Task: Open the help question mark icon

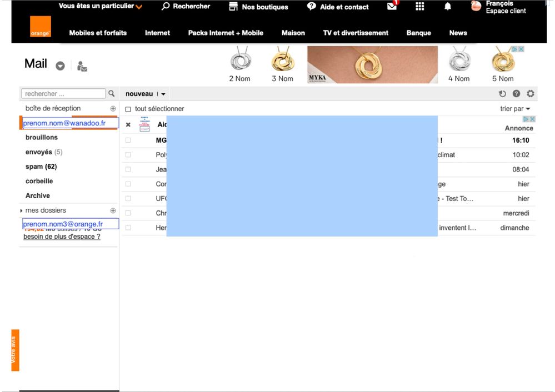Action: (x=516, y=94)
